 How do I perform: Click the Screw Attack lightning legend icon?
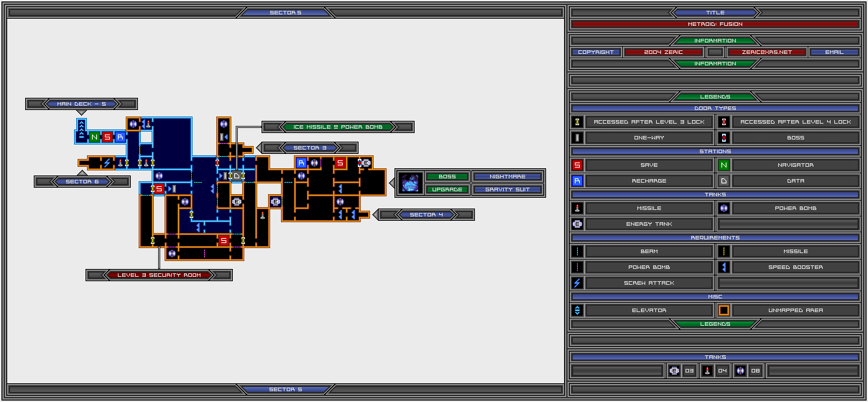(x=578, y=283)
